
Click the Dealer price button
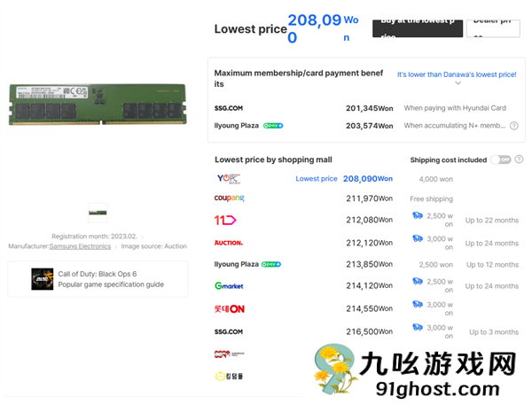[x=493, y=28]
